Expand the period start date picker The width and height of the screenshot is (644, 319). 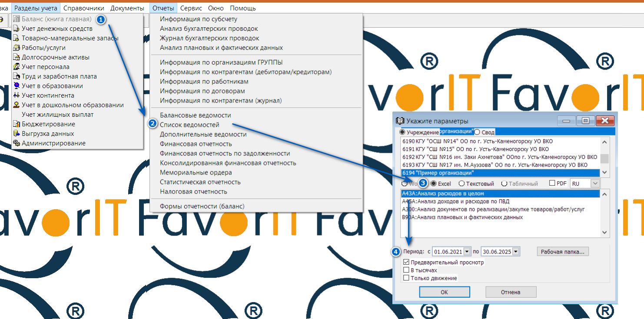click(467, 251)
